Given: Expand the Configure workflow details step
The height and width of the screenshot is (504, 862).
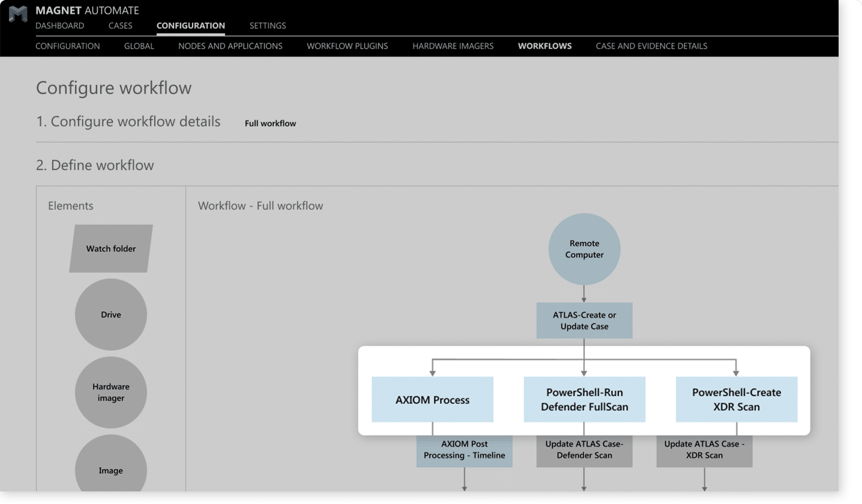Looking at the screenshot, I should (x=128, y=122).
